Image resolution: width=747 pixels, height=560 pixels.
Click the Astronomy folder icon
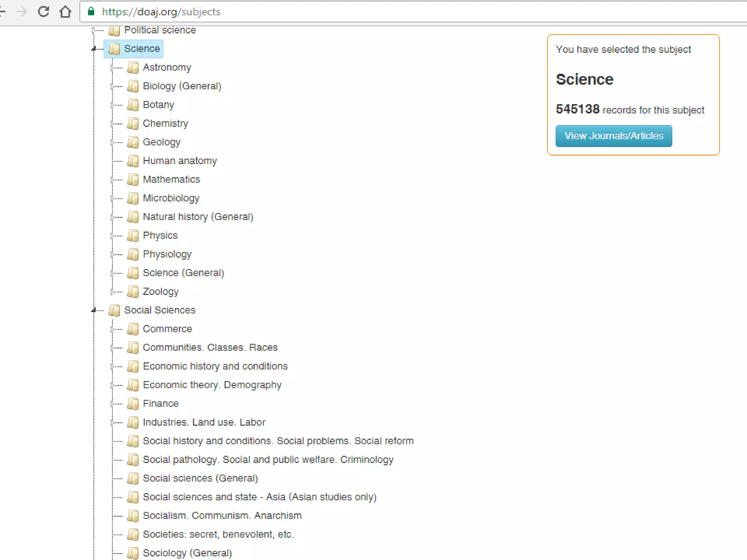(x=133, y=67)
